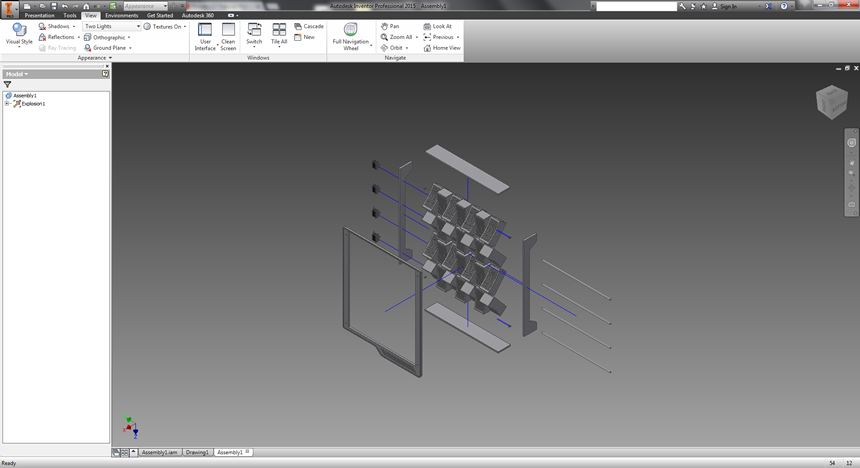
Task: Click the search input field in title bar
Action: click(x=636, y=6)
